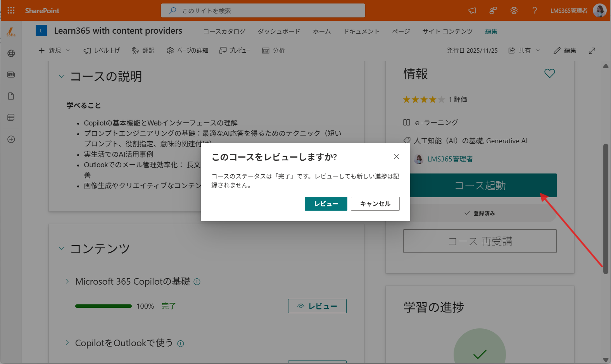This screenshot has height=364, width=611.
Task: Collapse the コースの説明 section
Action: click(62, 76)
